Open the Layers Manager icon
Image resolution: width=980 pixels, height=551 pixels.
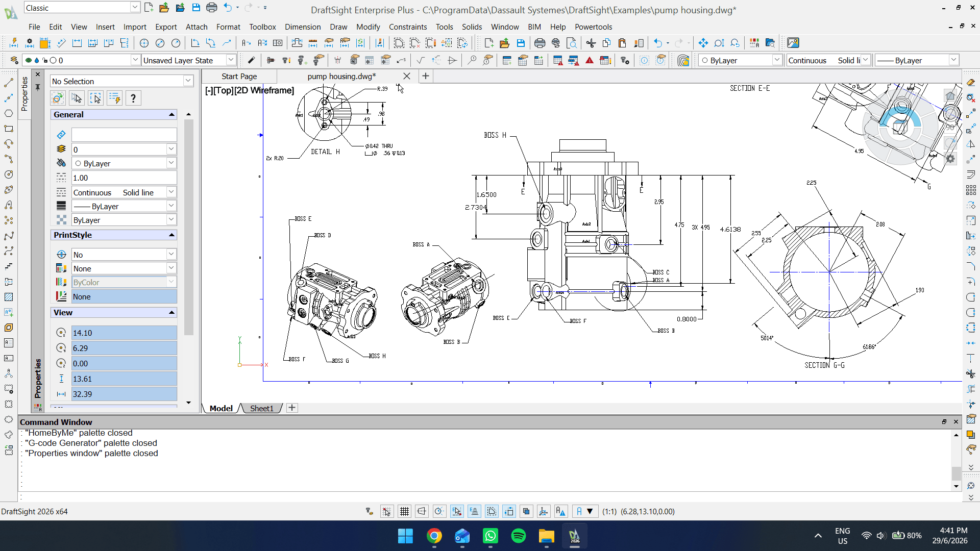(x=14, y=60)
